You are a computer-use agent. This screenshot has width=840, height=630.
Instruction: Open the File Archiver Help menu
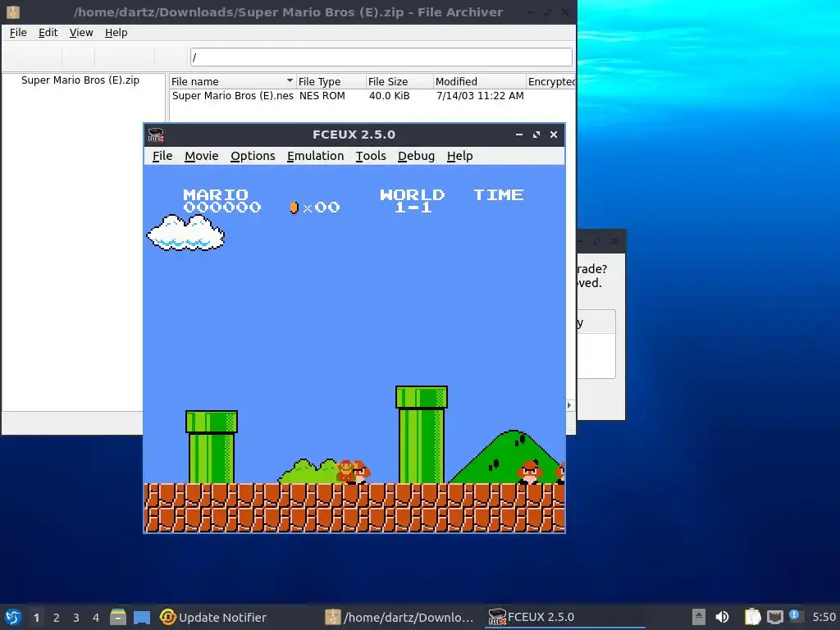[116, 33]
